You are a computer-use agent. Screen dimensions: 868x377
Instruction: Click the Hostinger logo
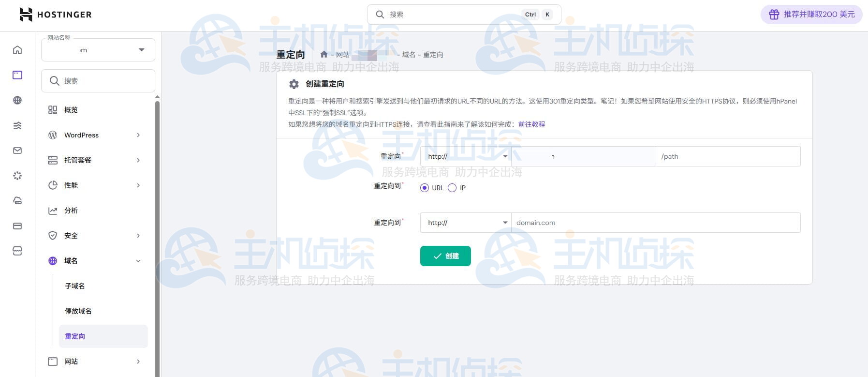point(55,15)
